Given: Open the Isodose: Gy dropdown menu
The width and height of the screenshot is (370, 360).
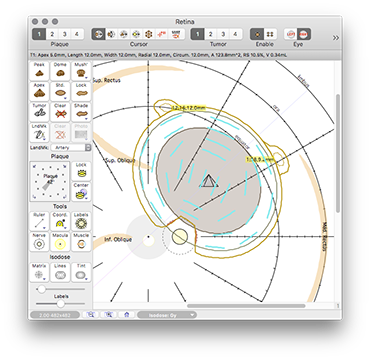Looking at the screenshot, I should 167,315.
